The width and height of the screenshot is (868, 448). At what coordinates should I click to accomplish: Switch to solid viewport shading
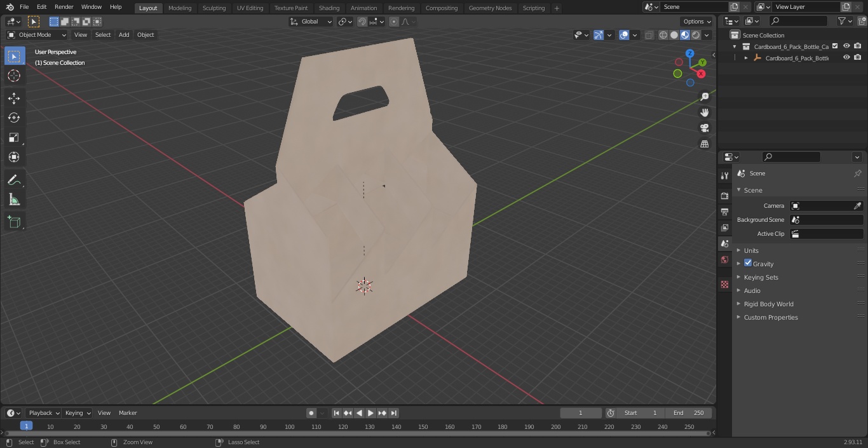[674, 35]
